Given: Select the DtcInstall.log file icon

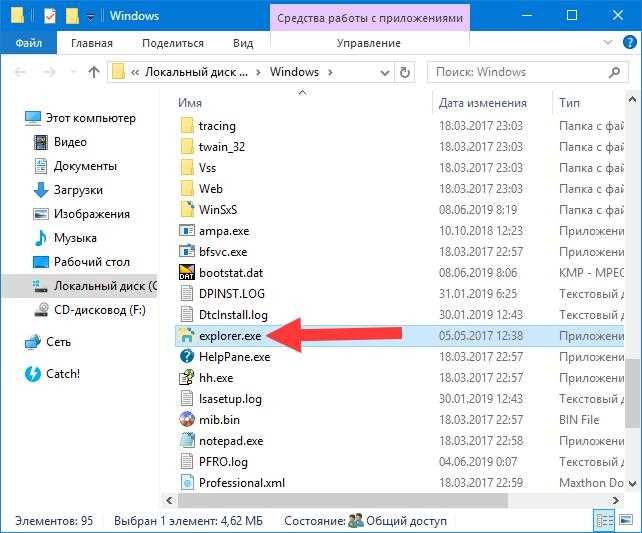Looking at the screenshot, I should click(x=187, y=314).
